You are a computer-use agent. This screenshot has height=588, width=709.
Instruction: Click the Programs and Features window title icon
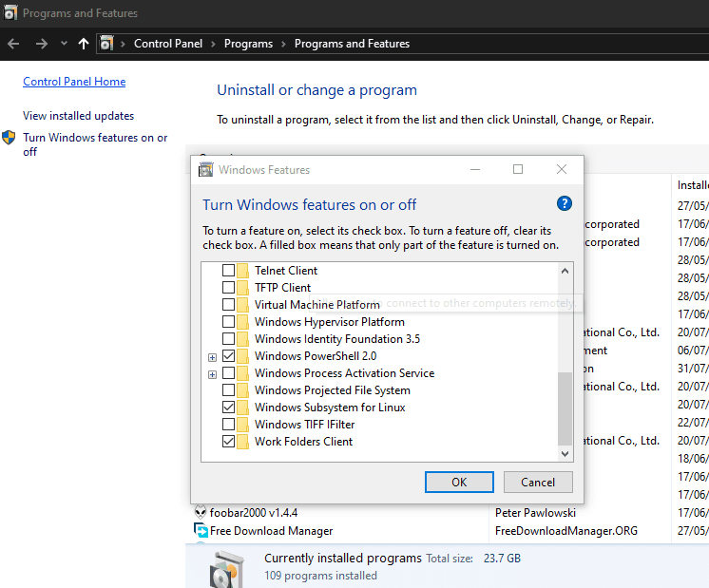tap(10, 12)
